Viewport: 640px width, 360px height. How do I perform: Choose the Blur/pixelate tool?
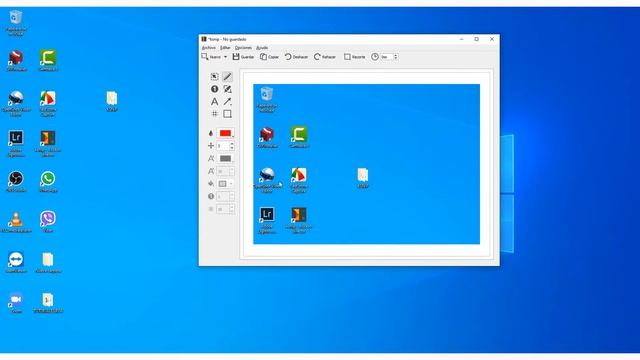(x=214, y=114)
